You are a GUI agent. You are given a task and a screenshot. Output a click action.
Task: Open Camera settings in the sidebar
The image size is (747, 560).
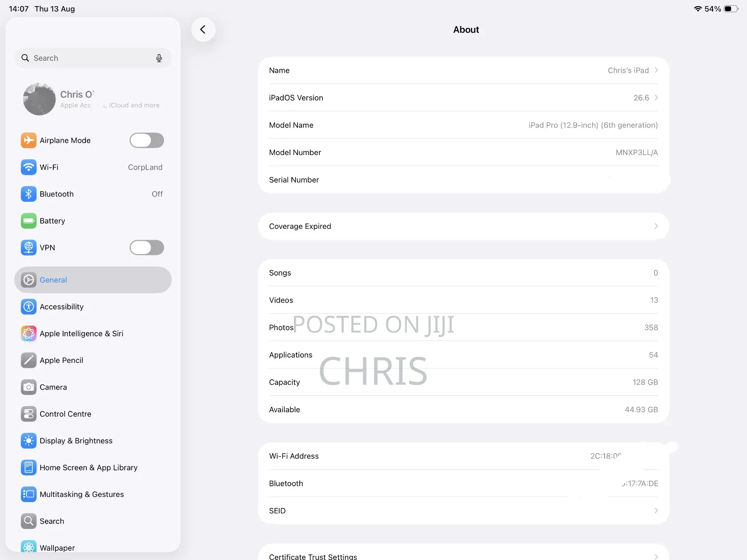[93, 387]
